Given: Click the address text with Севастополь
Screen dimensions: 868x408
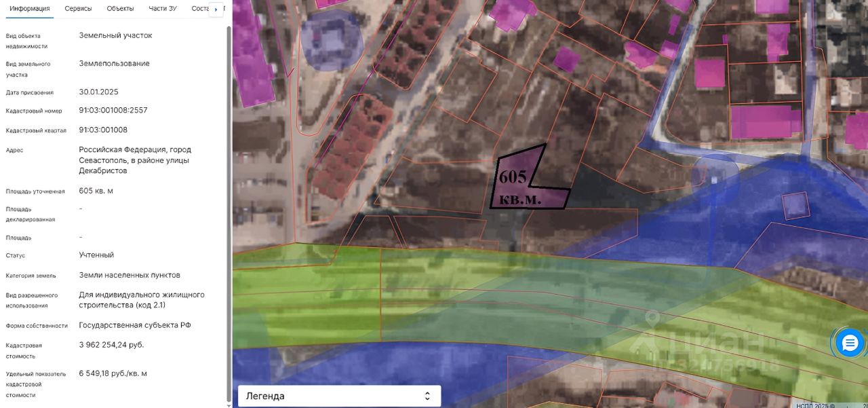Looking at the screenshot, I should click(x=135, y=160).
